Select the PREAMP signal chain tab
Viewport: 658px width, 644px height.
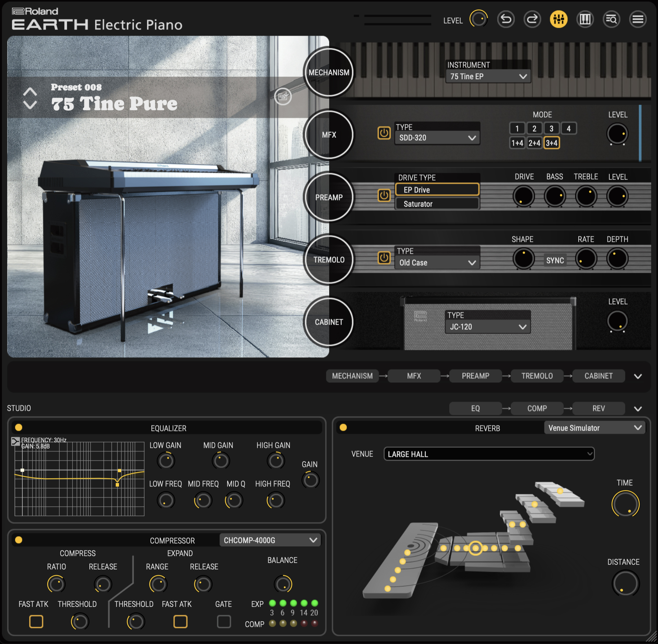click(x=475, y=376)
